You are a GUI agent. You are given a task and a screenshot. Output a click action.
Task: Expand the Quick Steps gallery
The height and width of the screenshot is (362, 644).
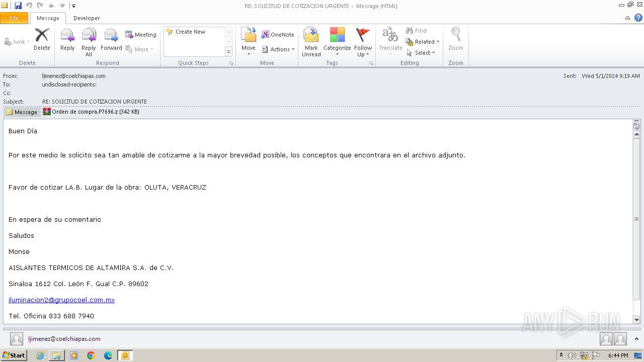click(x=228, y=52)
